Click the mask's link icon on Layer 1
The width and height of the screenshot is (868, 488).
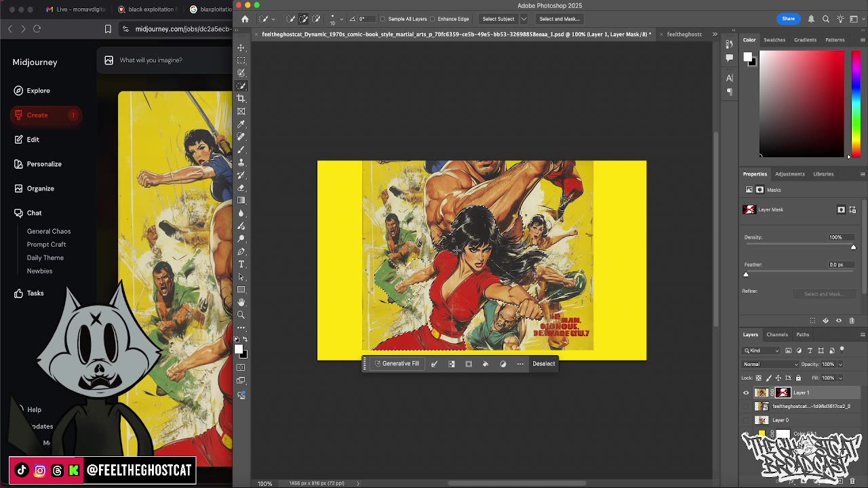pos(772,392)
